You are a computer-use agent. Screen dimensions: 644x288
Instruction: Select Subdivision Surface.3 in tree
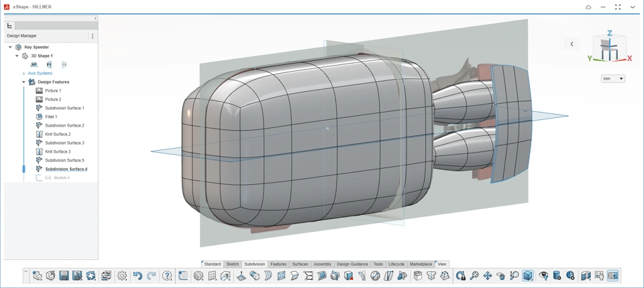pos(64,143)
